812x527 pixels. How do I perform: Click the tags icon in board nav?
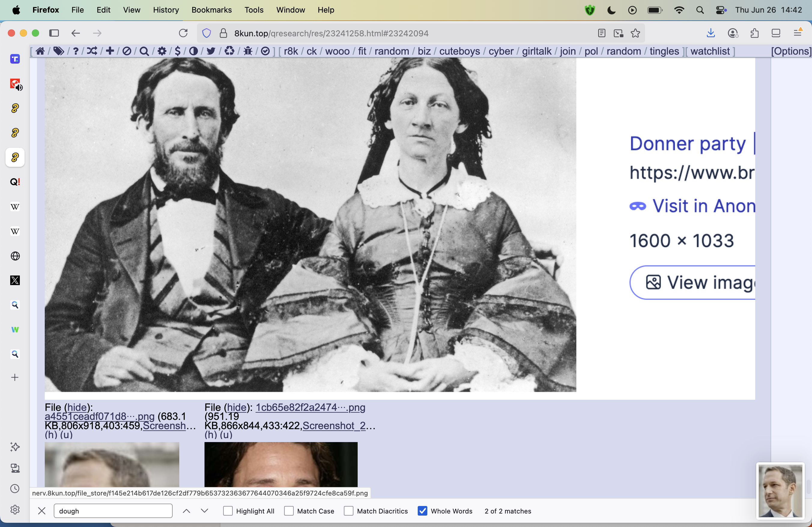pyautogui.click(x=59, y=51)
